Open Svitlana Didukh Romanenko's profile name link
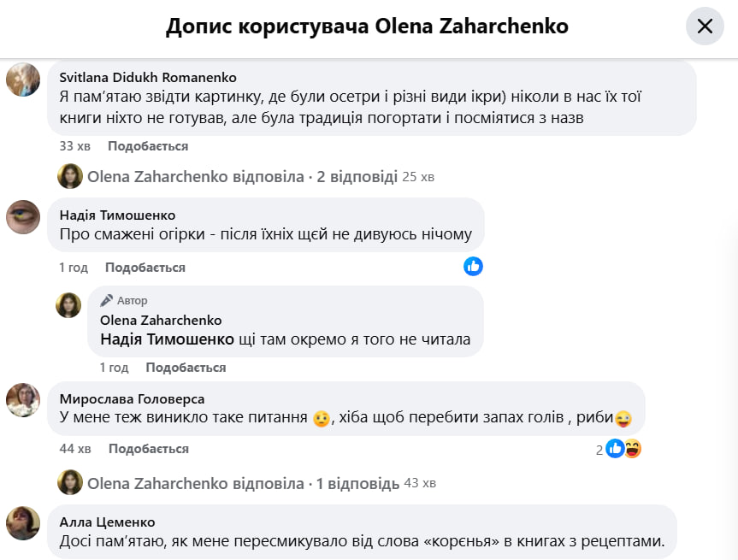This screenshot has height=560, width=738. [x=148, y=78]
